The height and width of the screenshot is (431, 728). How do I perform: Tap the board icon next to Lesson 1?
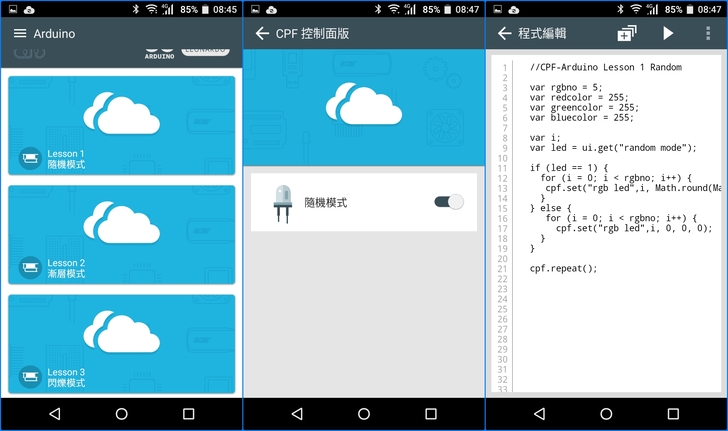point(30,159)
